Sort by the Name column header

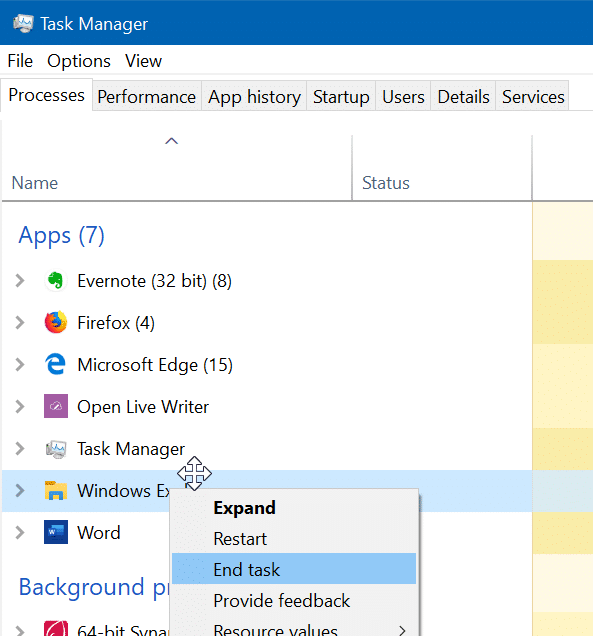[x=177, y=168]
